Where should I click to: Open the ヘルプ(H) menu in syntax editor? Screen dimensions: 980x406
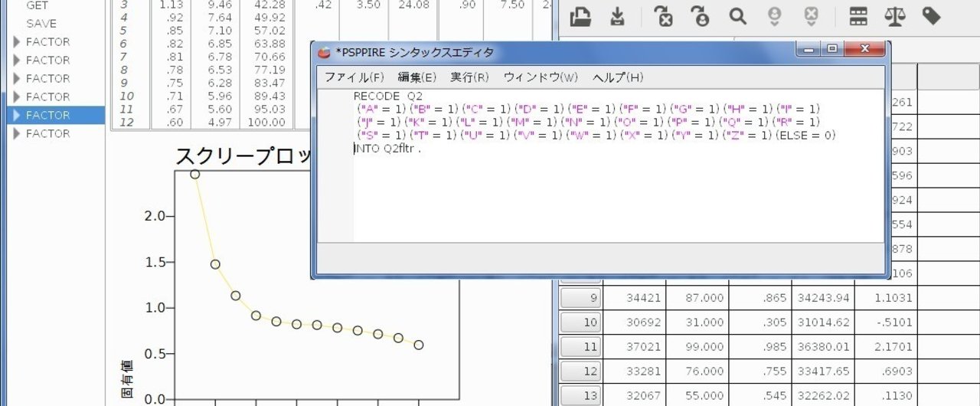[x=618, y=77]
